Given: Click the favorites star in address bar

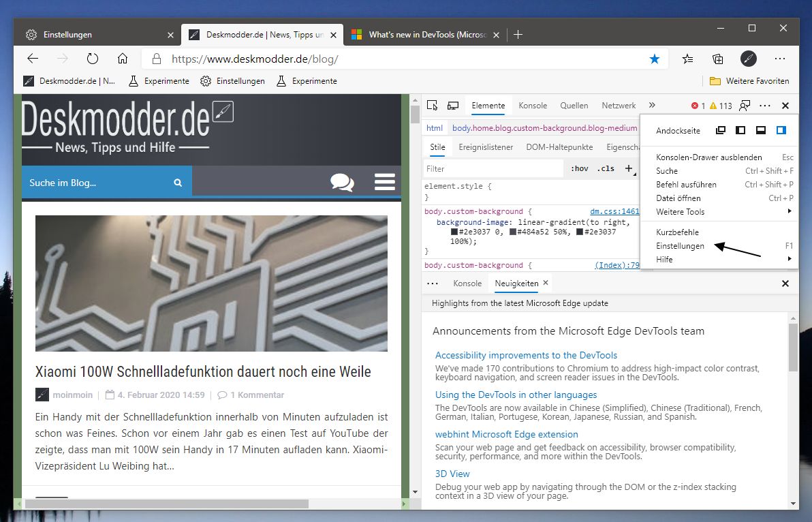Looking at the screenshot, I should click(x=655, y=59).
